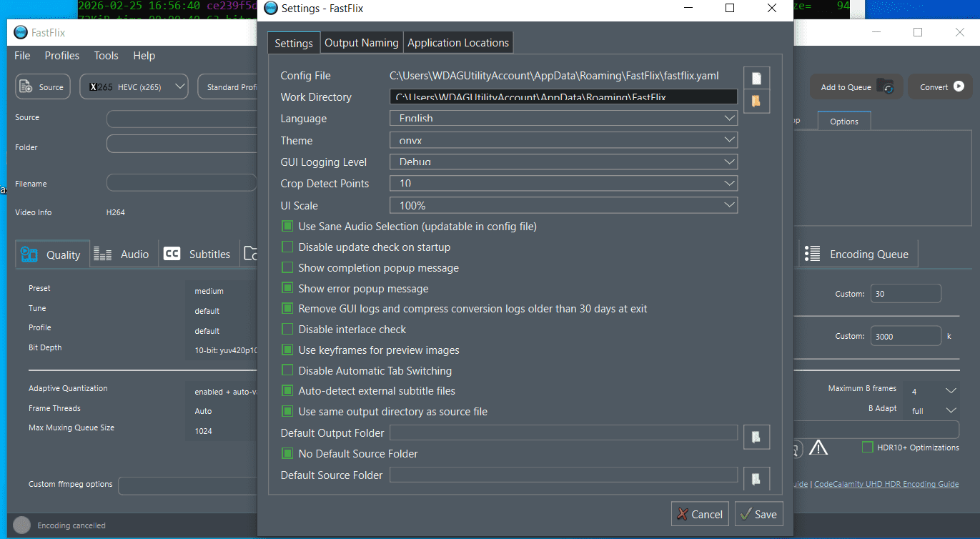
Task: Click FastFlix logo in main window title bar
Action: coord(20,32)
